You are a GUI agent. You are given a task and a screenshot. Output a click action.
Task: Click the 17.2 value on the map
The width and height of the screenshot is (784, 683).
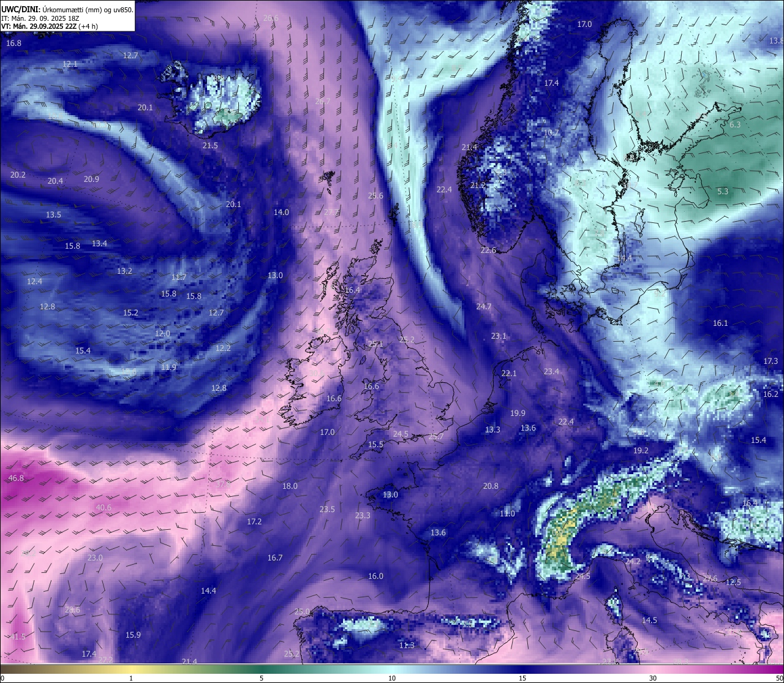click(x=254, y=521)
